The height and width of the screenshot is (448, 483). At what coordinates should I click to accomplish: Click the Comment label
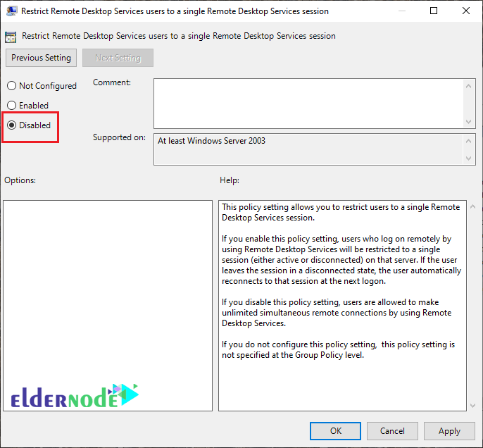112,82
